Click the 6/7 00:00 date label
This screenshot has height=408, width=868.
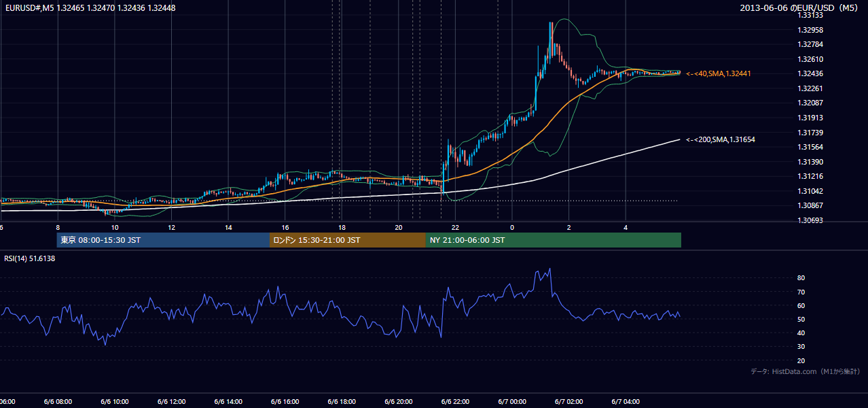click(512, 402)
